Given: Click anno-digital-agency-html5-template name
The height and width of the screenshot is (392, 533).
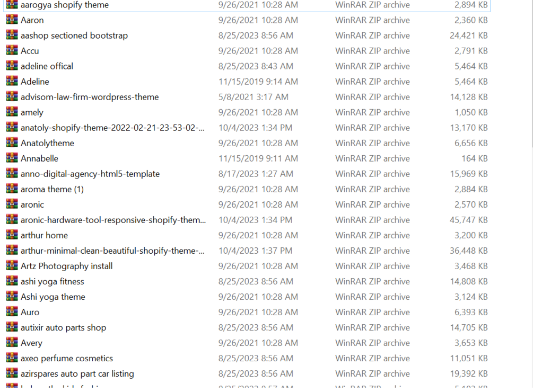Looking at the screenshot, I should click(90, 174).
